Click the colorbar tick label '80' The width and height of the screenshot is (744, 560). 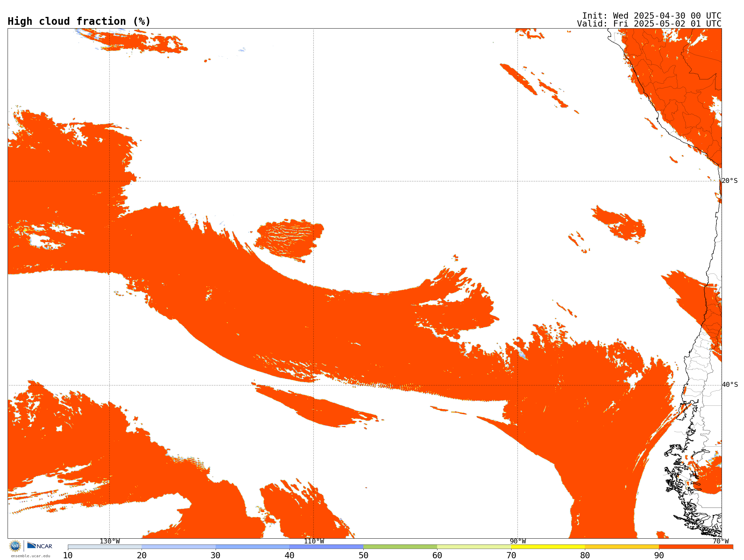click(x=585, y=555)
